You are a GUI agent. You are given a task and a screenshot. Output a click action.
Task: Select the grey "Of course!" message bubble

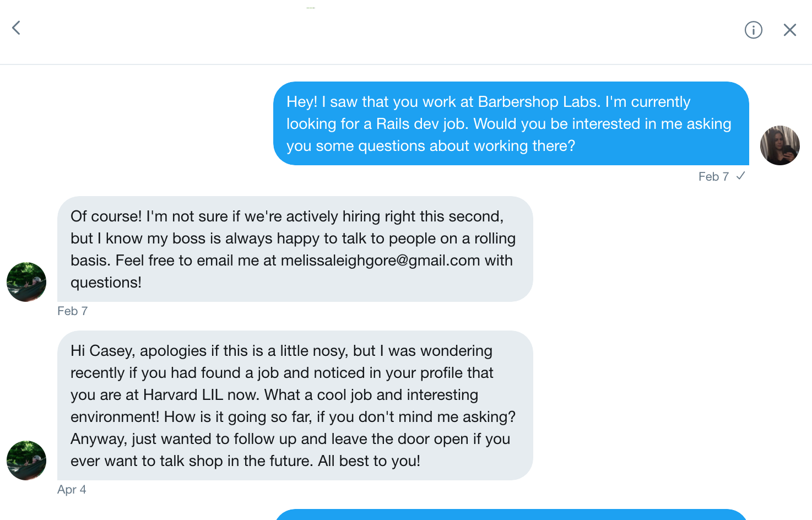click(295, 249)
